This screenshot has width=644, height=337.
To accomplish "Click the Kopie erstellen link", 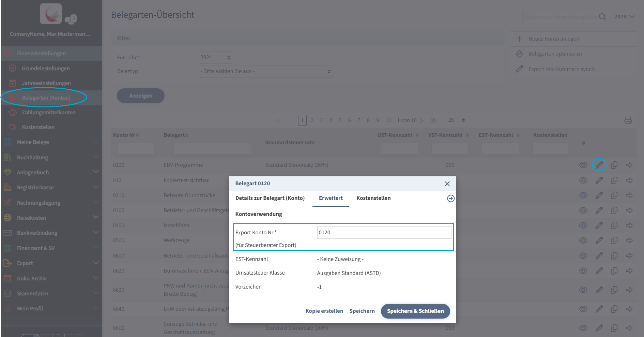I will pos(324,311).
